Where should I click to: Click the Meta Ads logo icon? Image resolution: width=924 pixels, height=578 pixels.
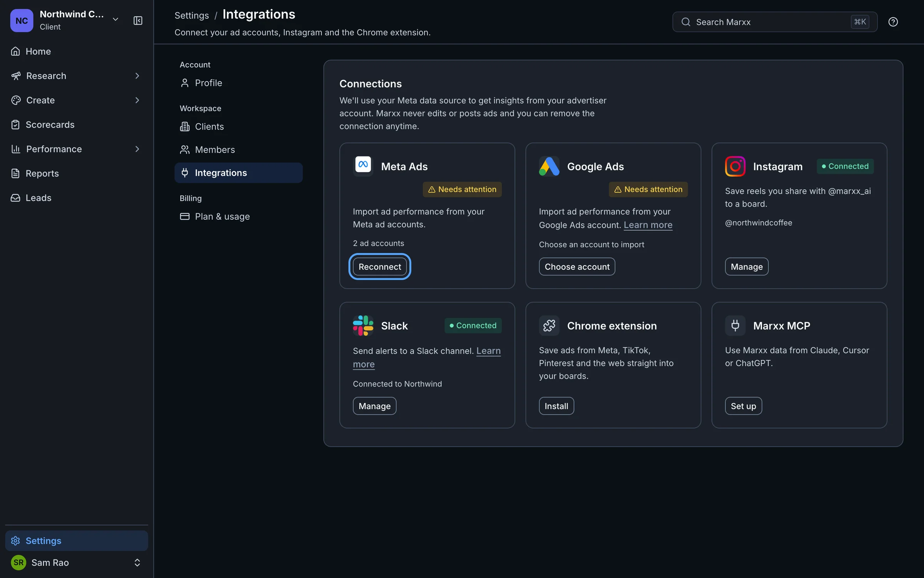click(x=363, y=166)
